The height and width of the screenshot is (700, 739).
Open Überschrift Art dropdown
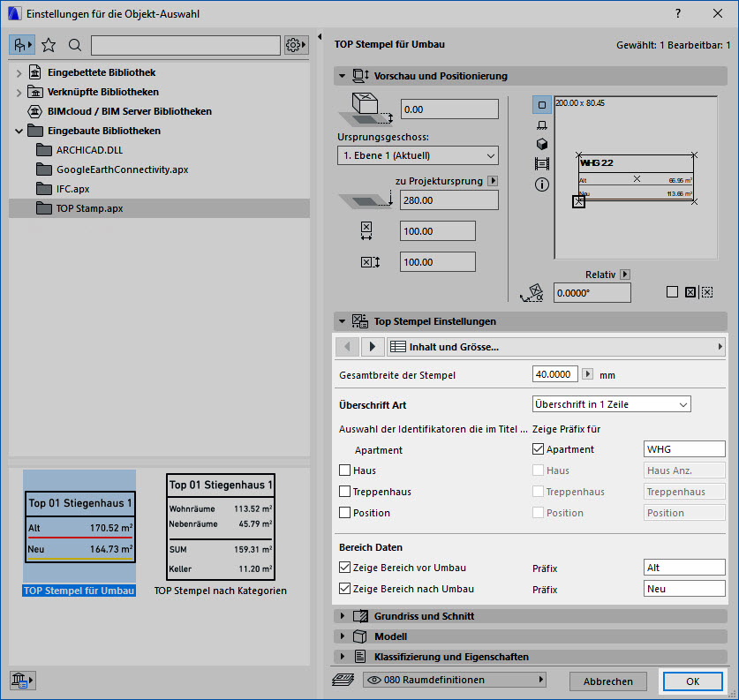[x=612, y=404]
